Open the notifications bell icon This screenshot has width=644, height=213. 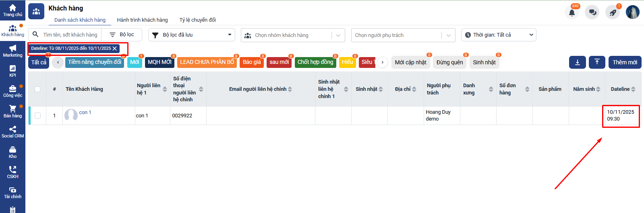tap(572, 12)
